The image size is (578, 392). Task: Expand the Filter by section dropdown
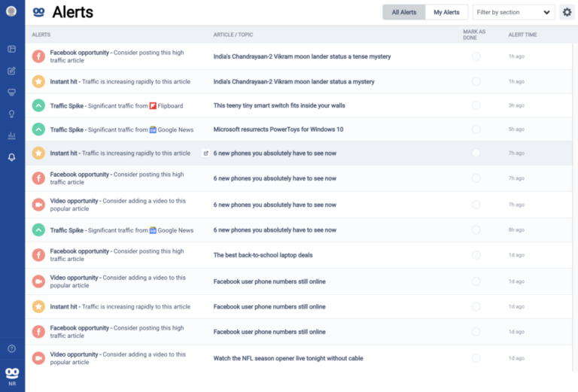tap(513, 12)
